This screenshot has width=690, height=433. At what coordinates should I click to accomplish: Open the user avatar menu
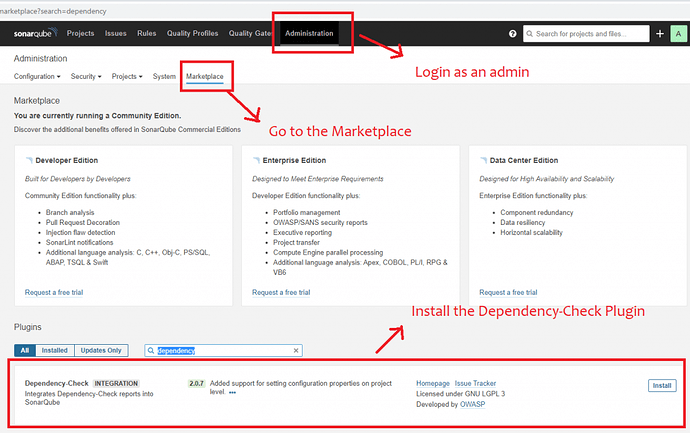click(679, 34)
